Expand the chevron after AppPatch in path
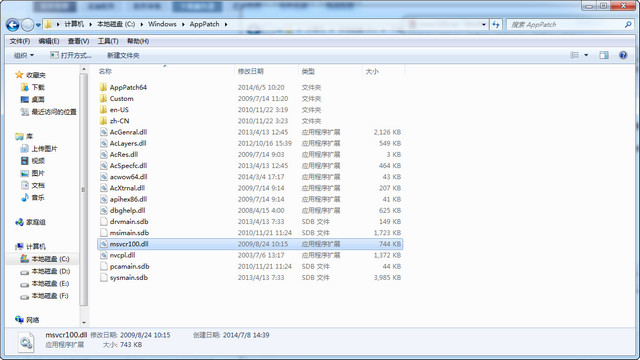The height and width of the screenshot is (360, 640). coord(225,24)
